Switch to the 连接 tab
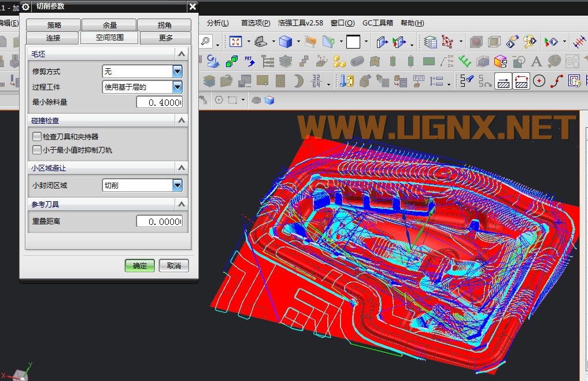Screen dimensions: 588x381 tap(53, 38)
